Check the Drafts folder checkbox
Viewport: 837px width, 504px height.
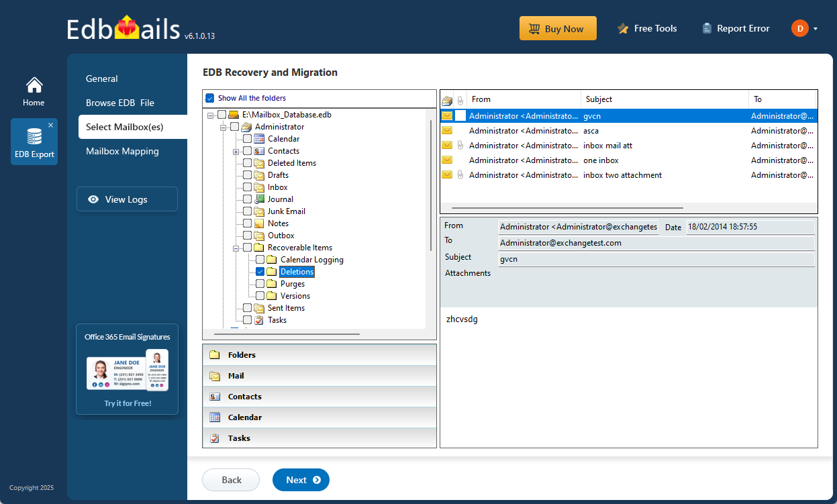[x=247, y=175]
